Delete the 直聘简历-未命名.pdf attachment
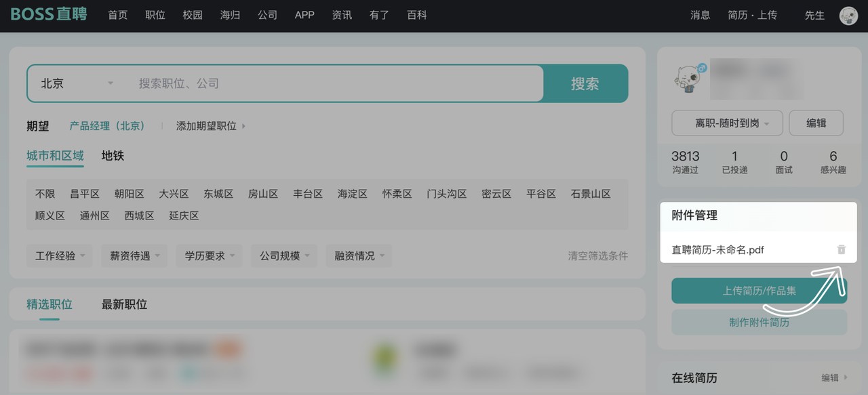This screenshot has width=868, height=395. 841,249
